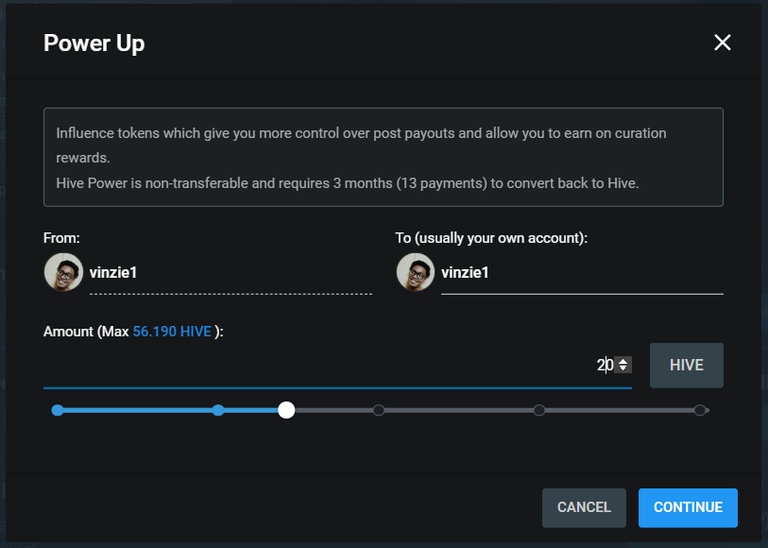Click the Hive Power info description box
768x548 pixels.
(383, 157)
